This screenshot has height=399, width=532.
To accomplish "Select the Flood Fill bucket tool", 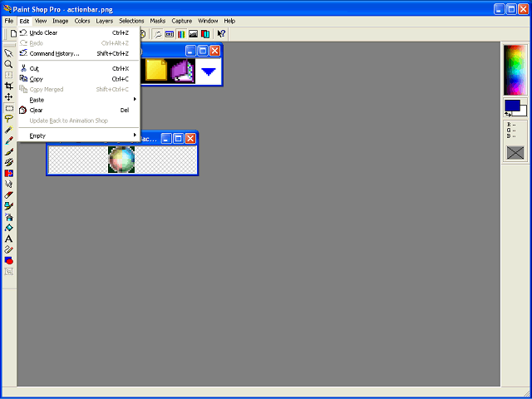I will [x=9, y=228].
